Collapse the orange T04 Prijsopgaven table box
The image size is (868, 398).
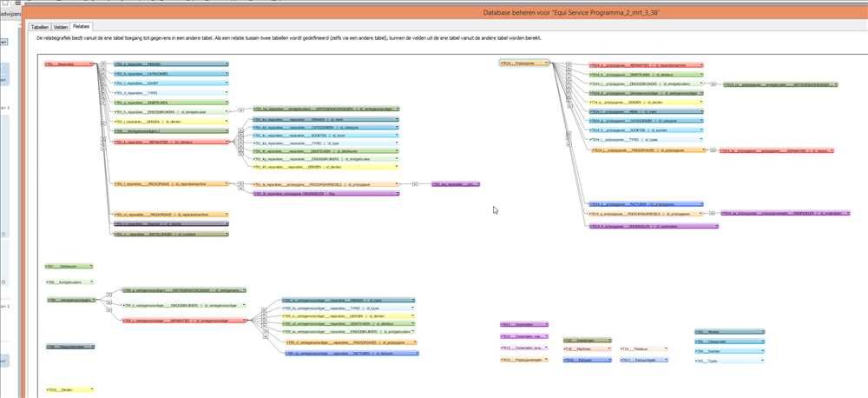click(x=546, y=63)
